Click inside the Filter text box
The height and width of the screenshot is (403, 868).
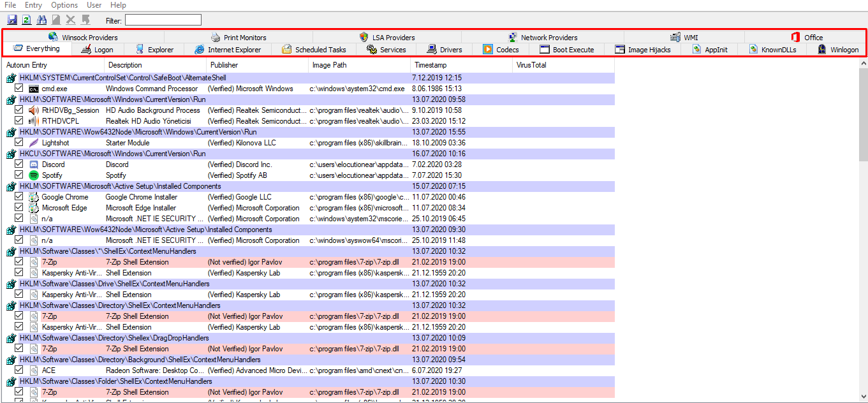pyautogui.click(x=163, y=20)
